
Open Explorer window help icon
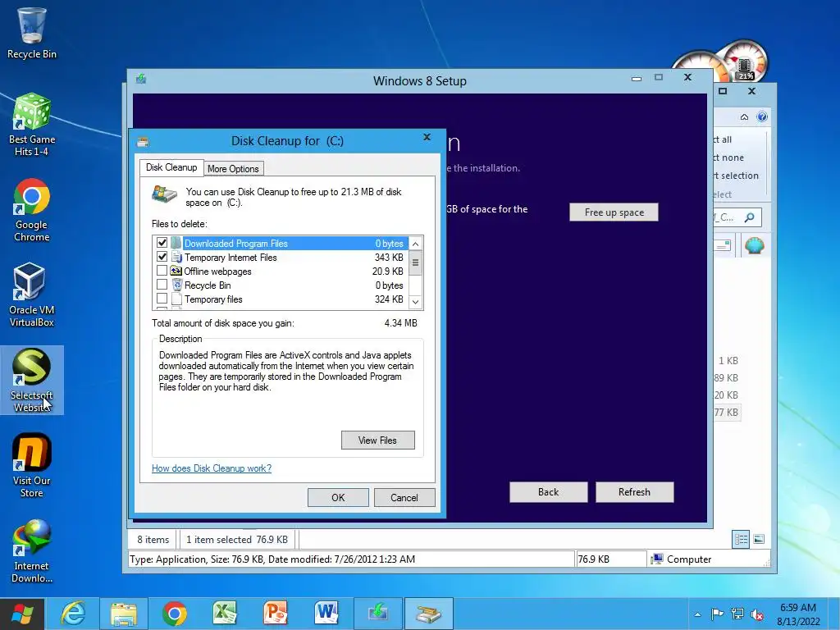(762, 116)
